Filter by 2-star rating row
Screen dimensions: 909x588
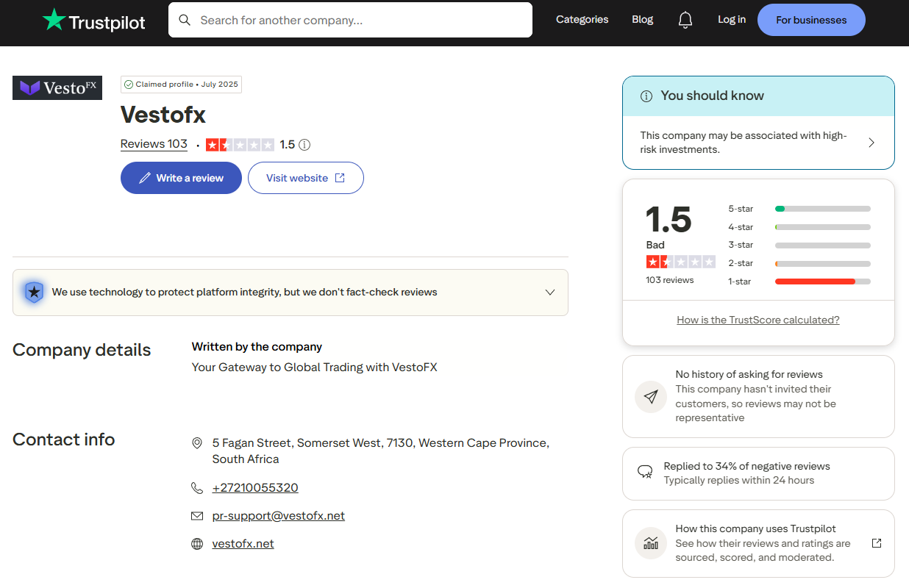799,263
